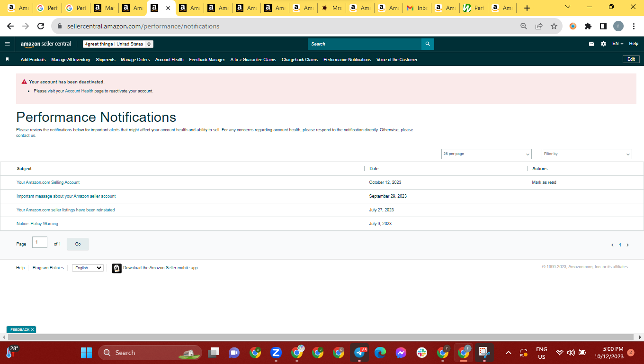Open the Chrome profile avatar
Viewport: 644px width, 364px height.
coord(618,27)
